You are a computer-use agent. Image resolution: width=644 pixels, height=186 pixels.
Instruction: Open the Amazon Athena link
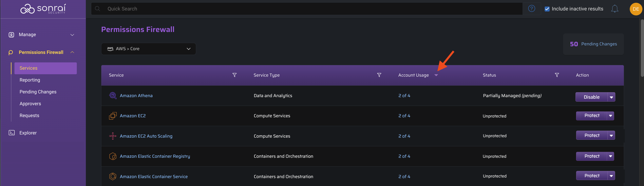pyautogui.click(x=136, y=96)
